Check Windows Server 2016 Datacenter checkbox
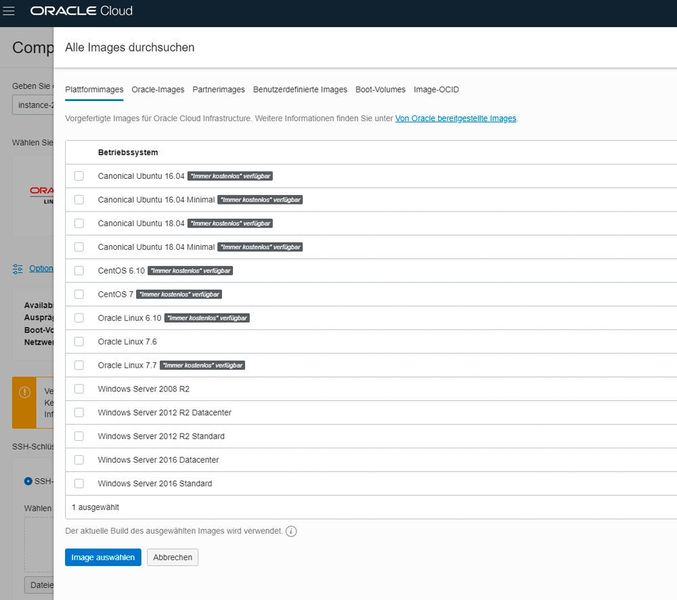 (x=79, y=460)
